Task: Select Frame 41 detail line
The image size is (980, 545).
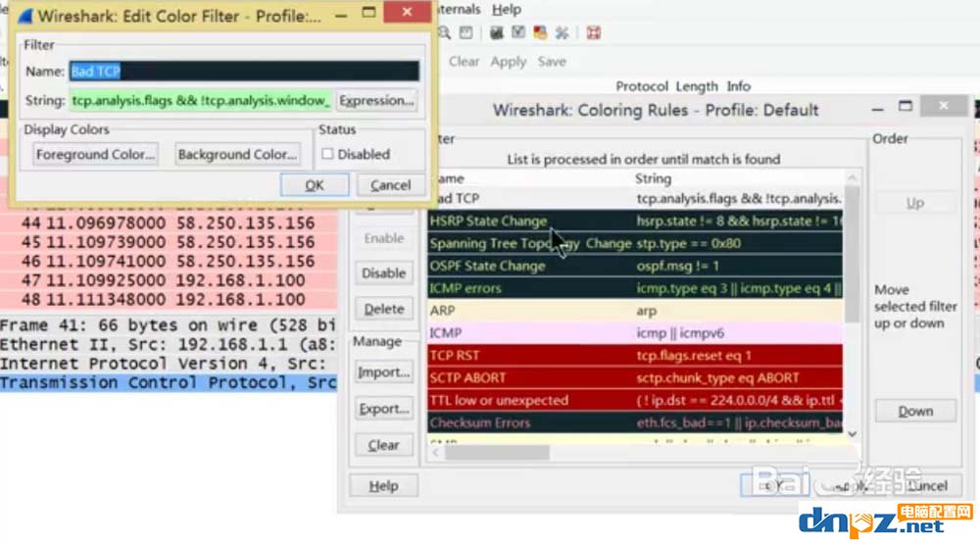Action: pos(169,325)
